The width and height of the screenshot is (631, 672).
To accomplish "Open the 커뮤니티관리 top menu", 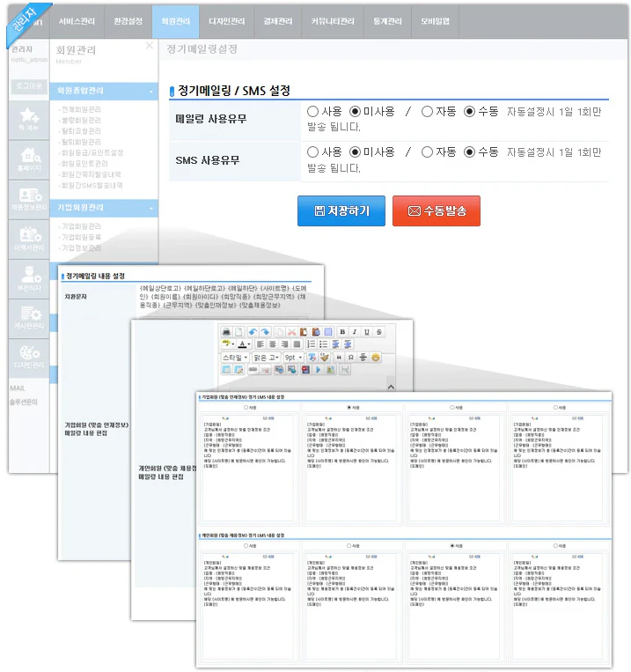I will tap(333, 21).
